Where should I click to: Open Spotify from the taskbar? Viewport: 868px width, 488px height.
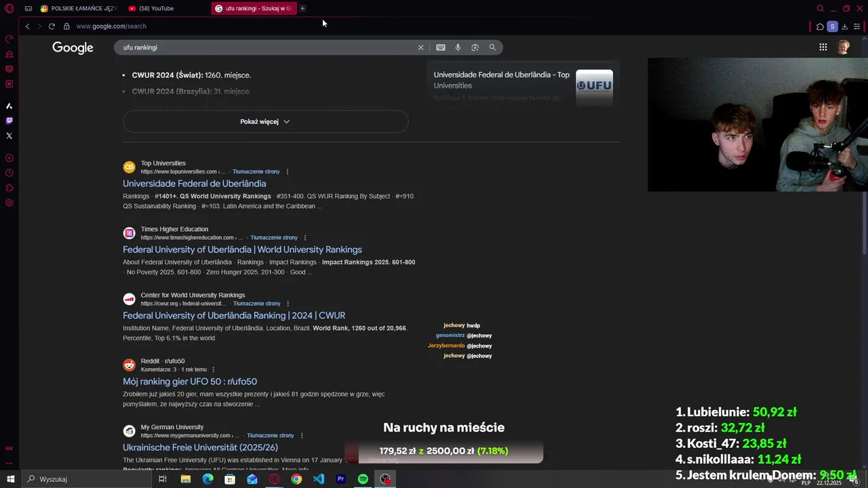pos(363,479)
